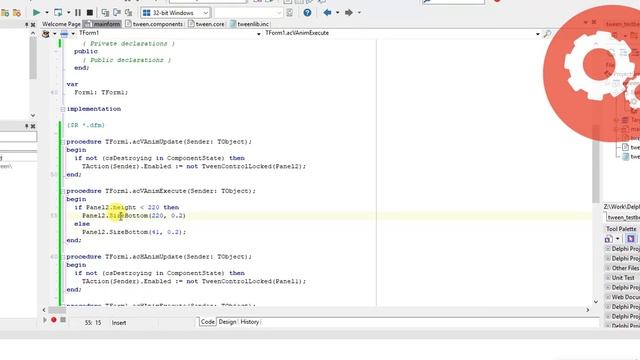Screen dimensions: 640x360
Task: Stop macro recording with the gray square
Action: click(63, 320)
